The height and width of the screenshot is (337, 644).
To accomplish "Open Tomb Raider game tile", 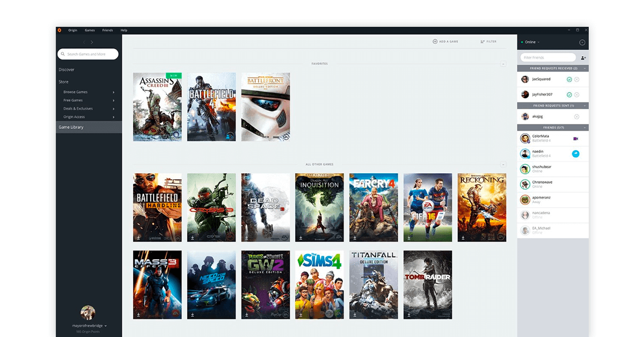I will click(x=428, y=285).
